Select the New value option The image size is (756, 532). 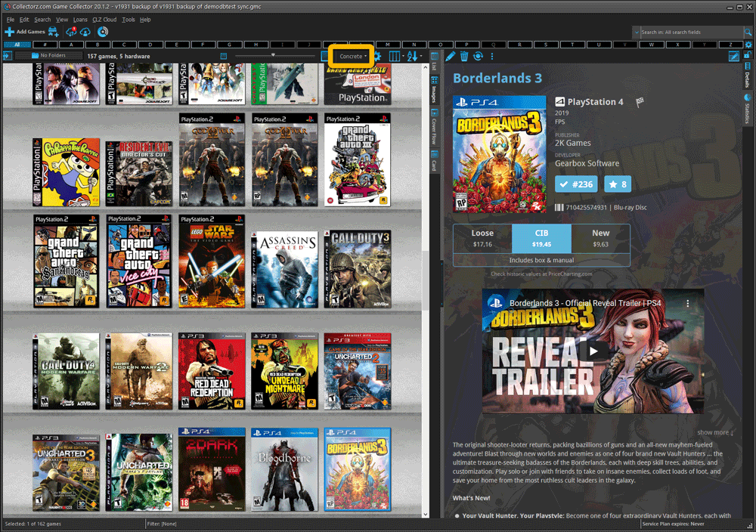(x=600, y=238)
